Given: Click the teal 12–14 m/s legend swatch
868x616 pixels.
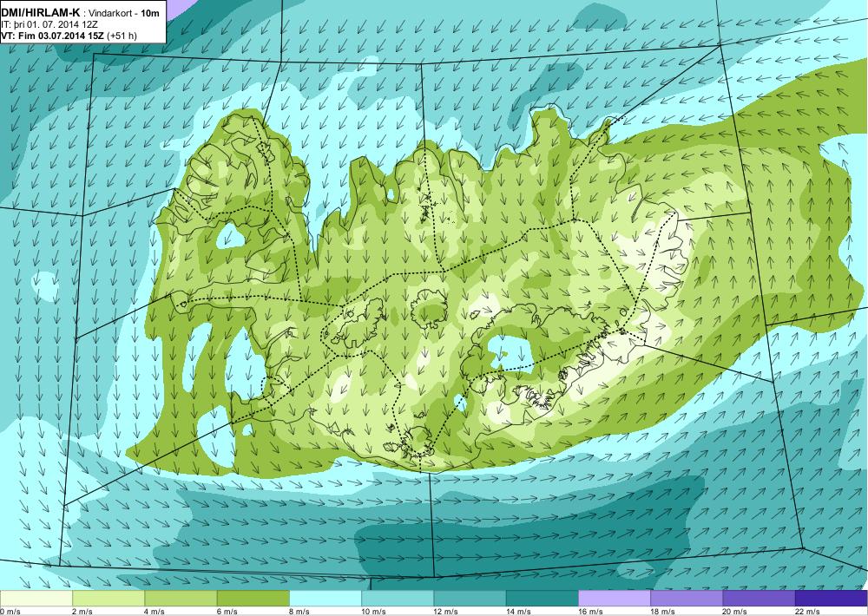Looking at the screenshot, I should (470, 599).
